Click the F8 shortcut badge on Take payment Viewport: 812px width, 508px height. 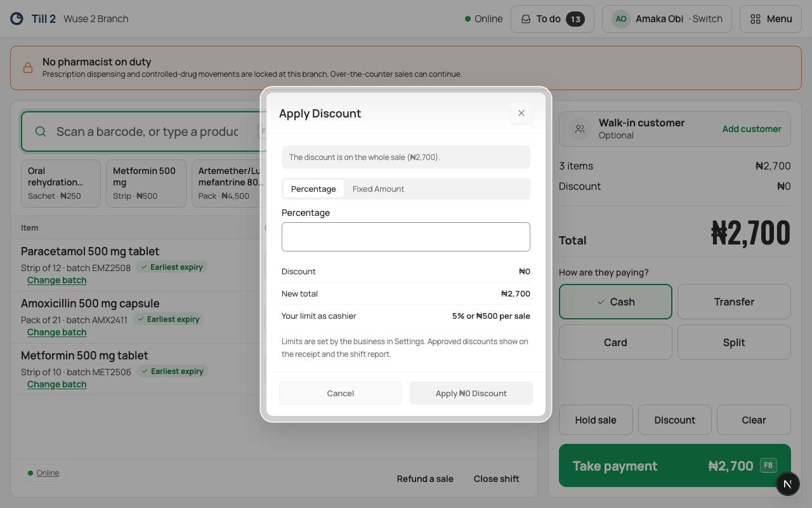coord(768,465)
